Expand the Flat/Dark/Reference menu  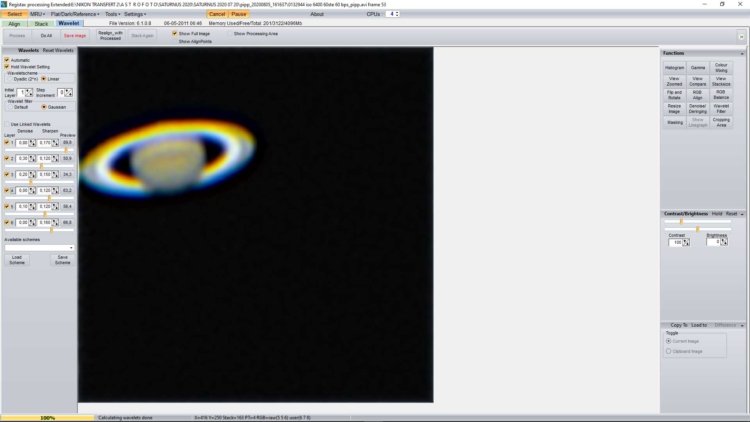75,14
